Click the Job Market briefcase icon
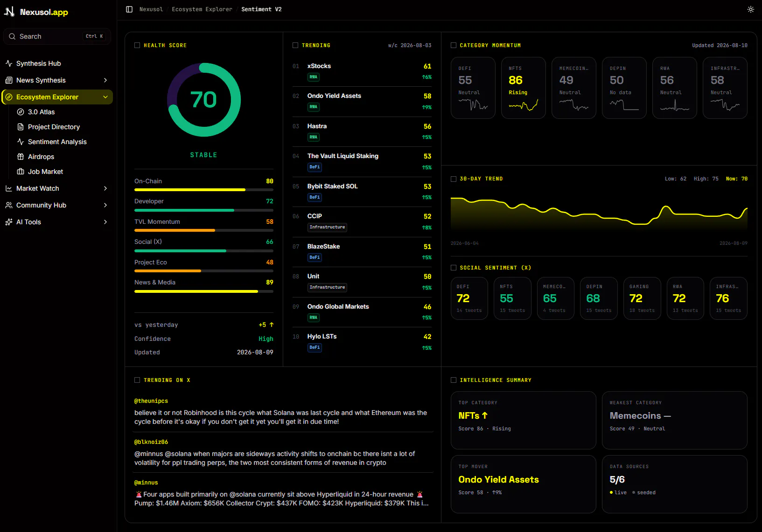Screen dimensions: 762x532 [21, 172]
